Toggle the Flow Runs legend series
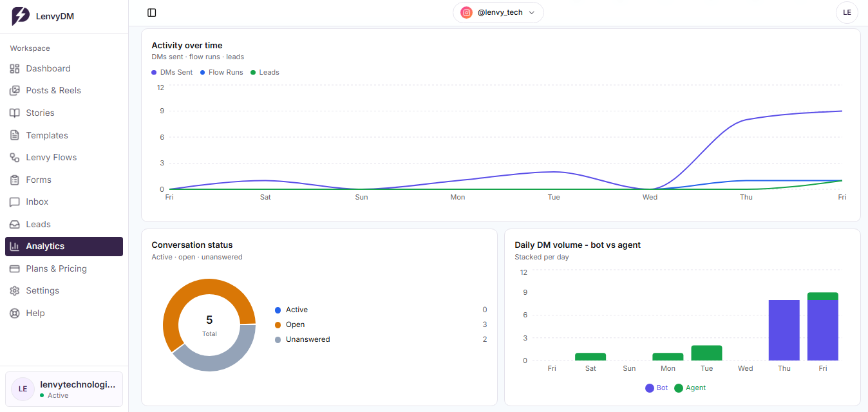Image resolution: width=868 pixels, height=412 pixels. pos(222,72)
